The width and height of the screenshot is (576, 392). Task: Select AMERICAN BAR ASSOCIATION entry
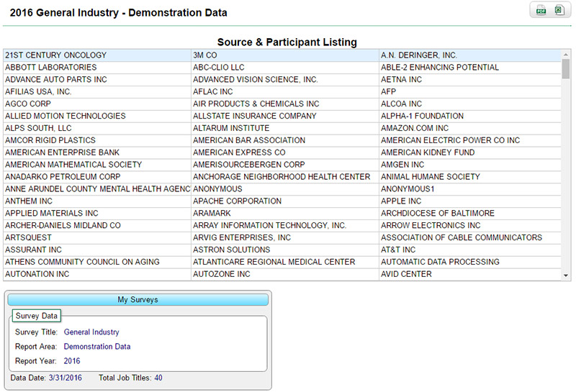[285, 140]
